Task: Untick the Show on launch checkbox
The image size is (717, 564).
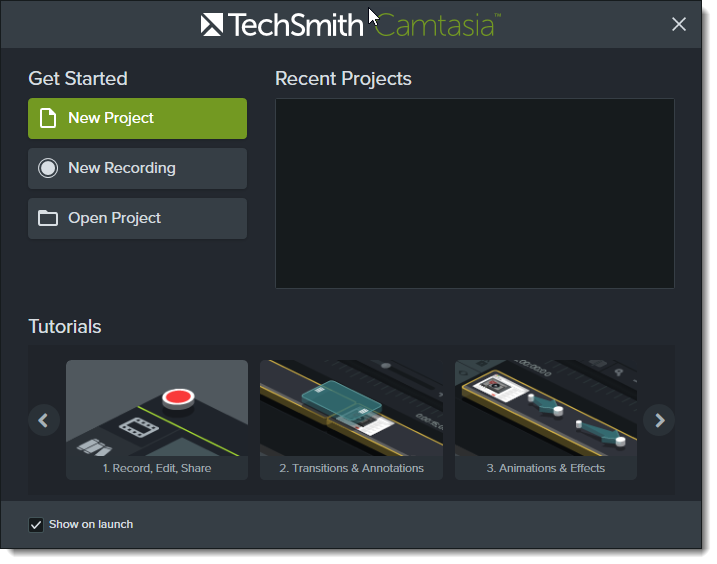Action: (36, 525)
